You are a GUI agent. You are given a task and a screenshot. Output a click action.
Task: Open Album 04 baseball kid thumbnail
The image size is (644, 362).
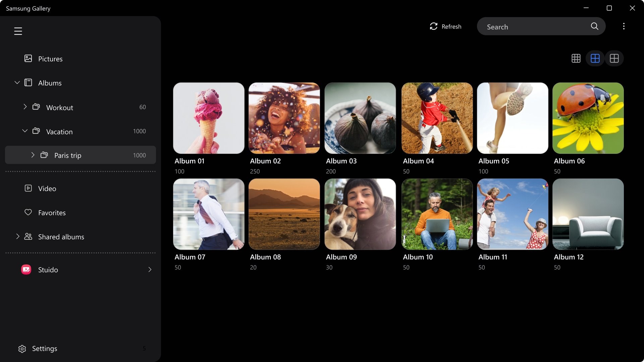pos(437,118)
